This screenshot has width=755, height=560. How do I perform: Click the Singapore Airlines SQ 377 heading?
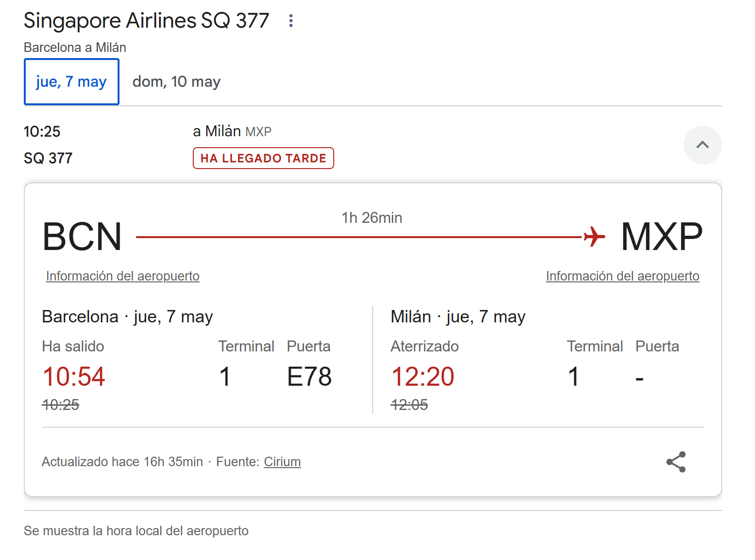point(147,20)
